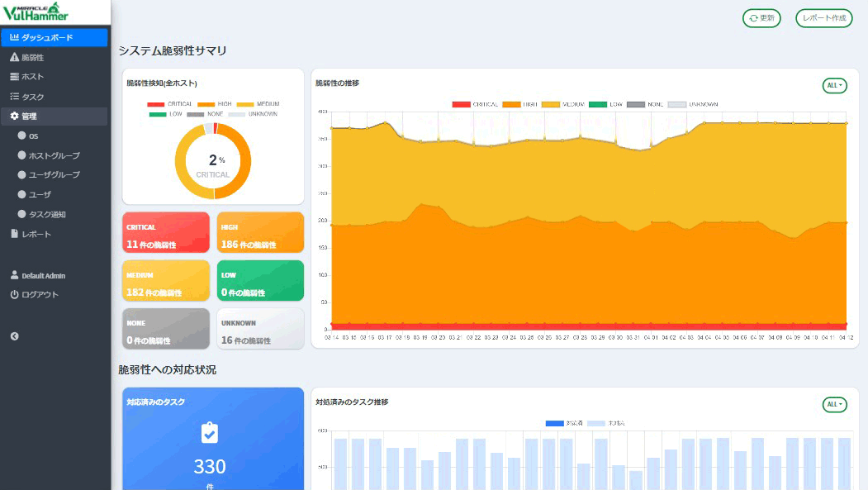Click the blue 対応済みのタスク 330件 card

tap(210, 439)
